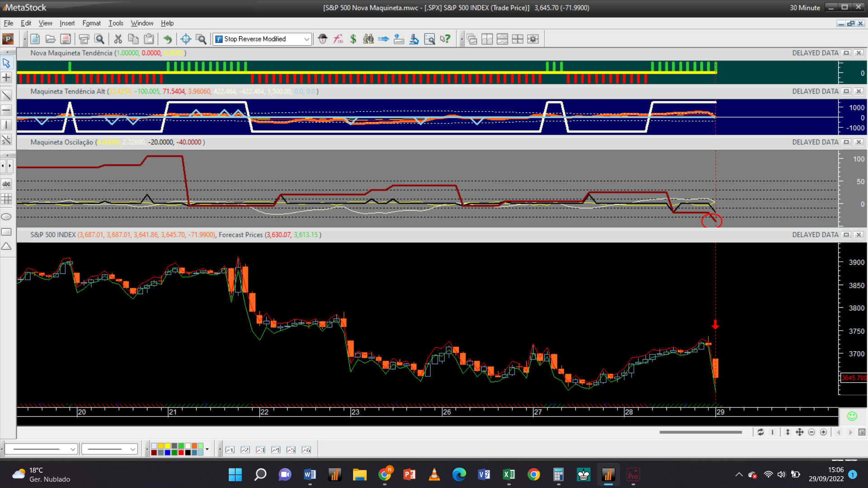The image size is (868, 488).
Task: Open the Tools menu
Action: [x=116, y=23]
